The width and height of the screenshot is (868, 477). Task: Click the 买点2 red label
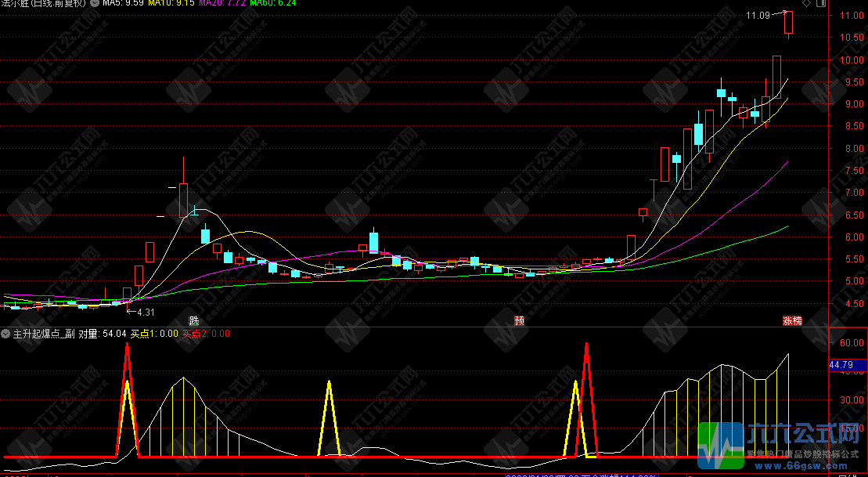[206, 334]
